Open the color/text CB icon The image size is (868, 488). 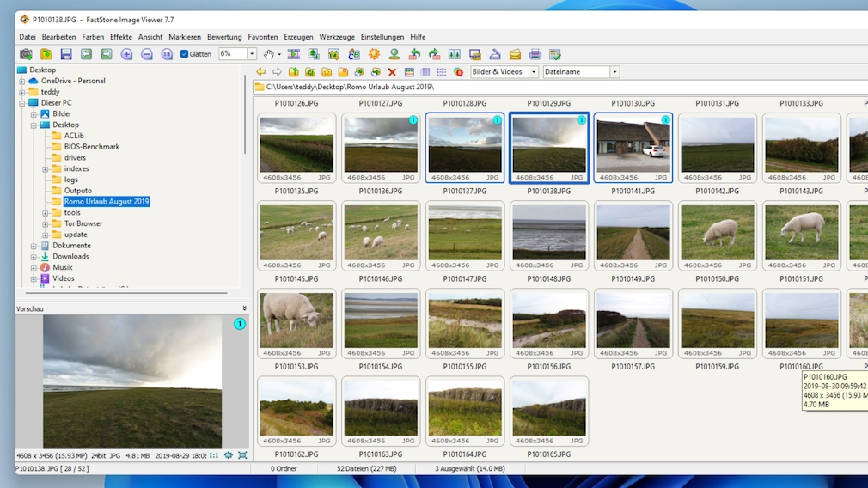point(354,54)
